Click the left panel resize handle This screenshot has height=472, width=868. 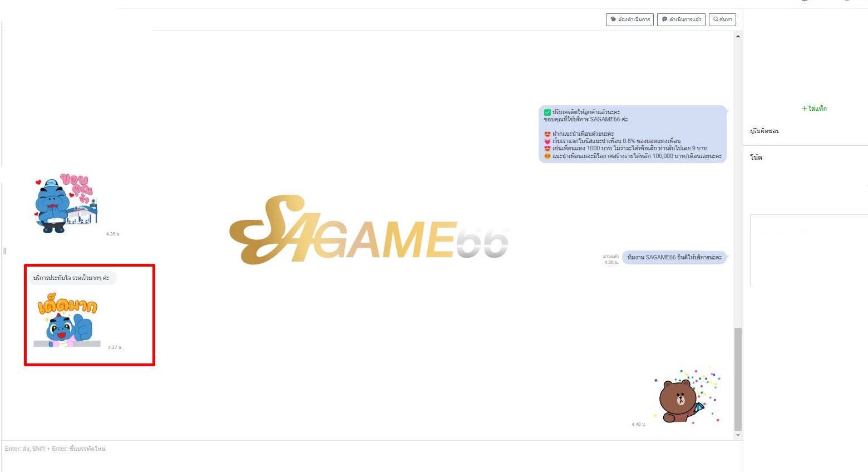[x=5, y=251]
